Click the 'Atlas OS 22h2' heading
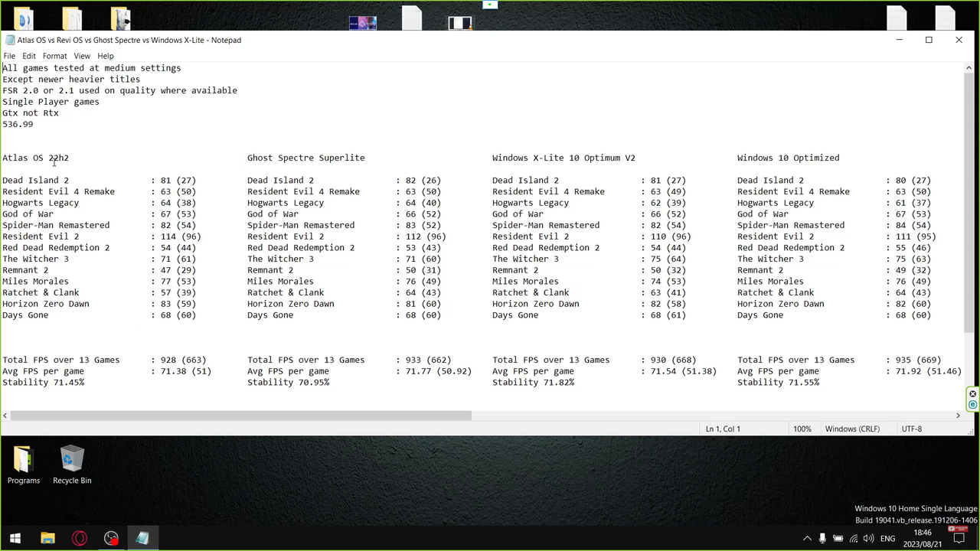This screenshot has width=980, height=551. click(35, 158)
